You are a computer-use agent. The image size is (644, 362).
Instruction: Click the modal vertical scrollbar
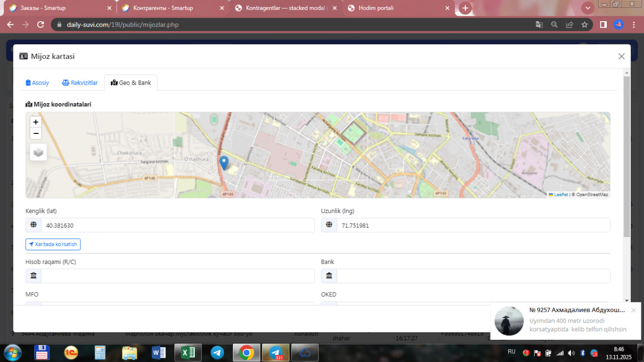pos(626,156)
